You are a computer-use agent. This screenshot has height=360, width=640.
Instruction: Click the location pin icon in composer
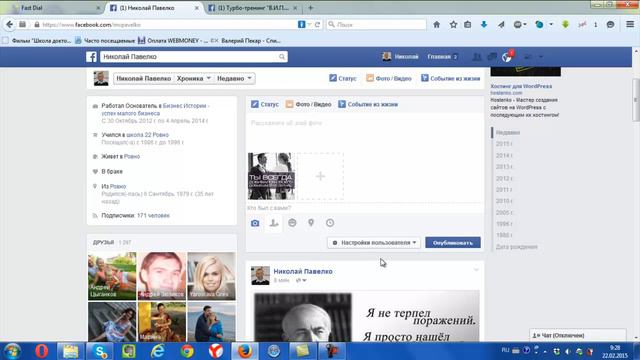[x=311, y=223]
